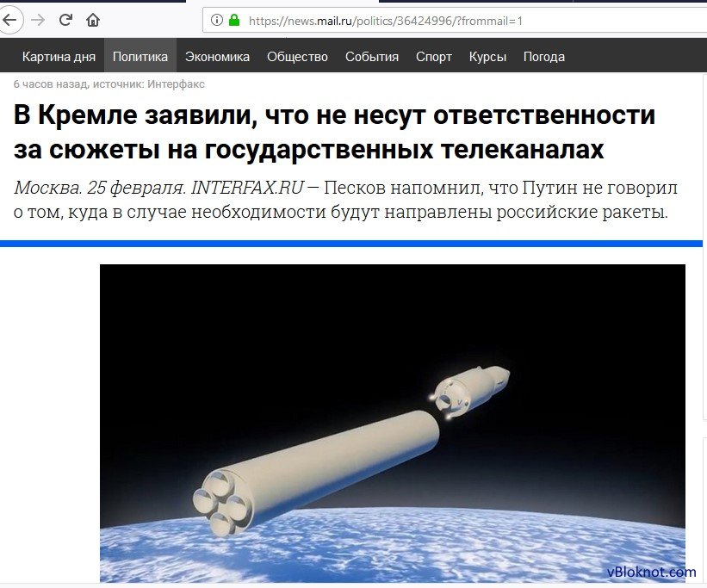Click the '6 часов назад' timestamp
This screenshot has width=707, height=588.
[x=51, y=84]
